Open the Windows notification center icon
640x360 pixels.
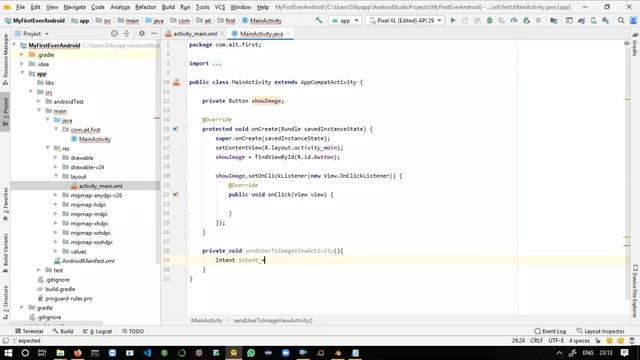tap(624, 353)
